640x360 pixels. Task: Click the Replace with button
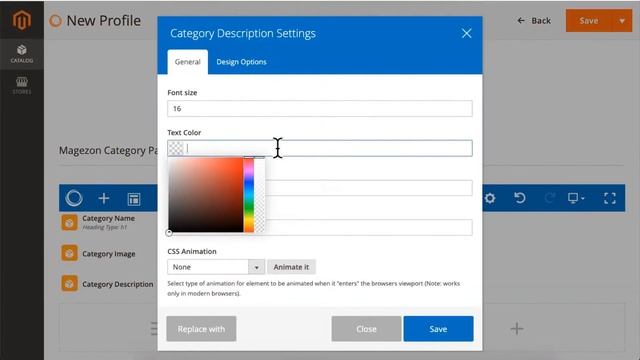201,329
